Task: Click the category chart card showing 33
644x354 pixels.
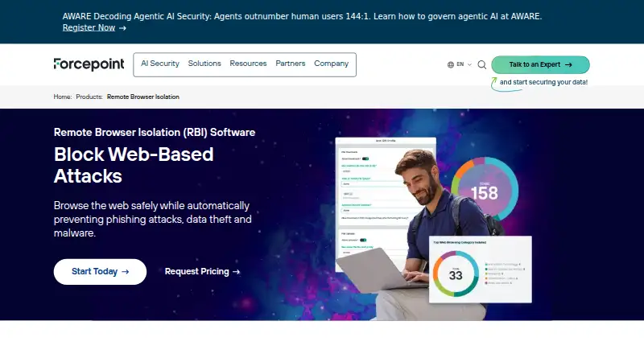Action: coord(480,270)
